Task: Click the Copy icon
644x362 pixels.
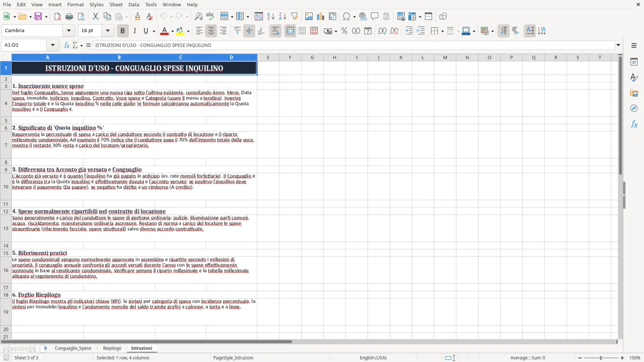Action: pos(107,17)
